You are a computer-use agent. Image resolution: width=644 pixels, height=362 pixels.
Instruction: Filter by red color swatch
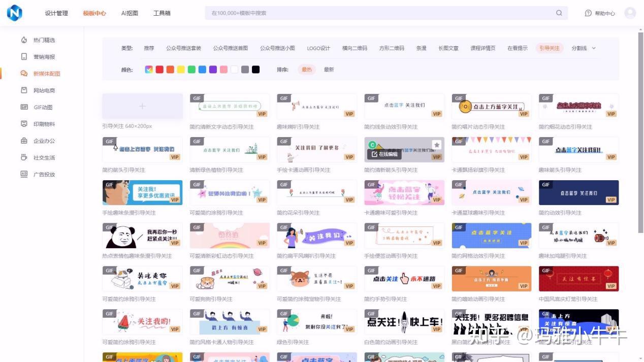point(159,70)
